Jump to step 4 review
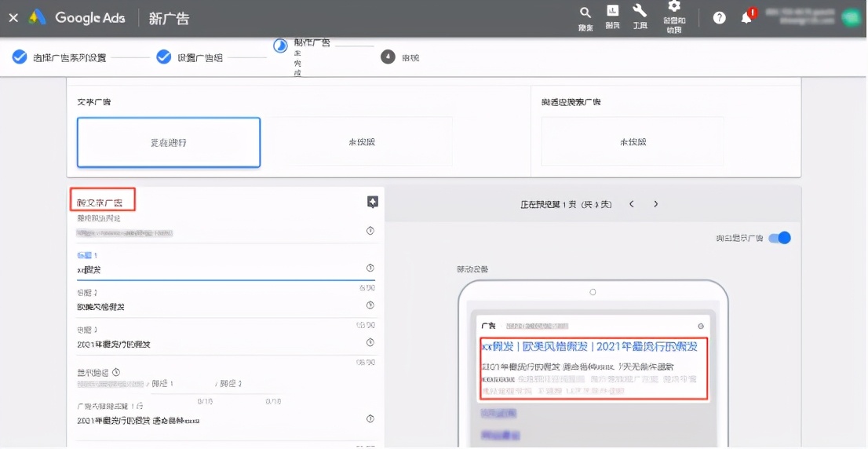Image resolution: width=868 pixels, height=449 pixels. (x=399, y=57)
